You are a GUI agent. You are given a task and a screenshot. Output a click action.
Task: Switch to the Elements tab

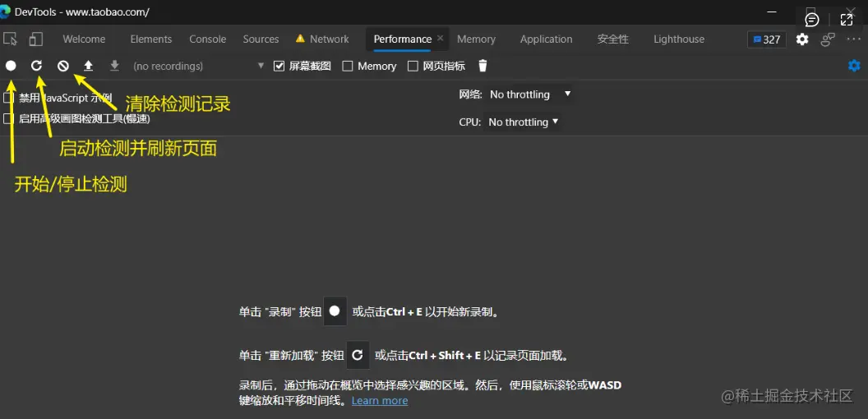pos(151,39)
